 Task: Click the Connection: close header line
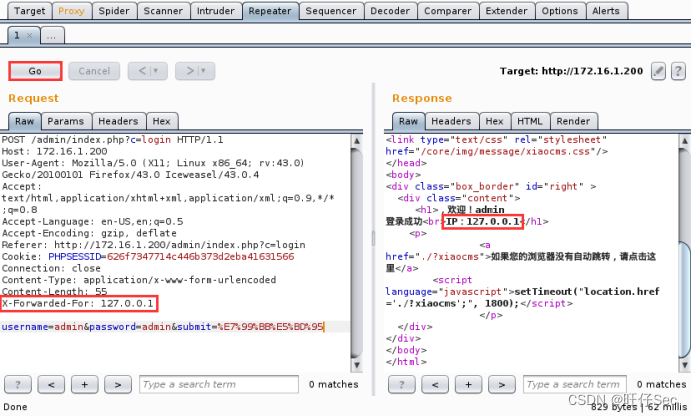51,268
